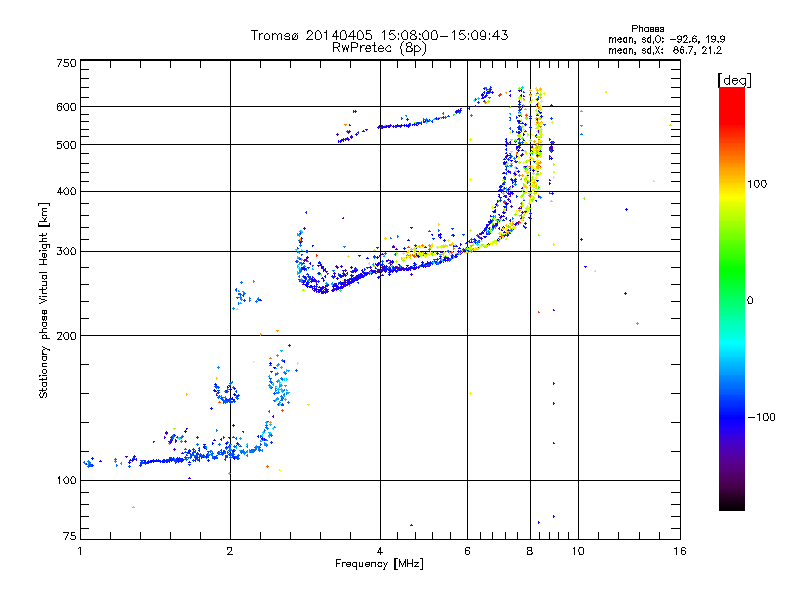Click the Frequency [MHz] axis label
This screenshot has height=600, width=800.
(379, 564)
